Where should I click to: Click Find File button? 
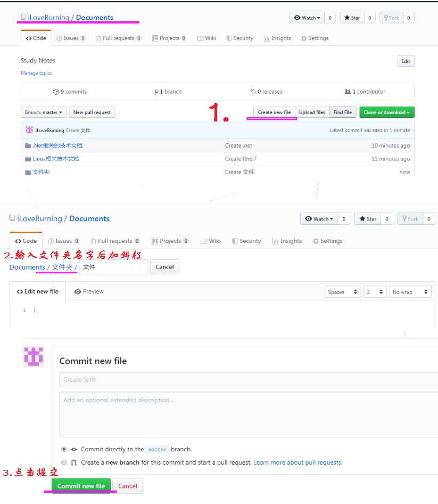pyautogui.click(x=342, y=112)
